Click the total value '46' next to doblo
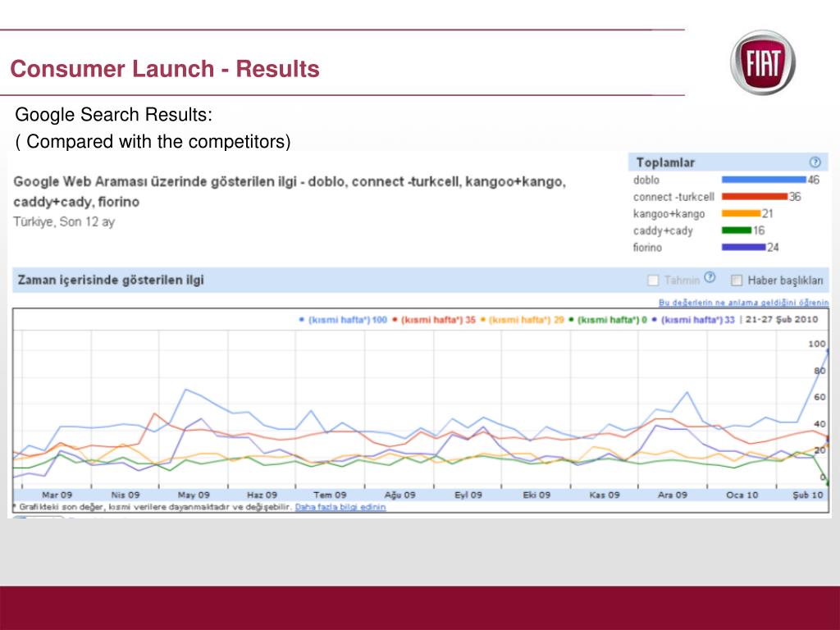The height and width of the screenshot is (630, 840). [813, 180]
